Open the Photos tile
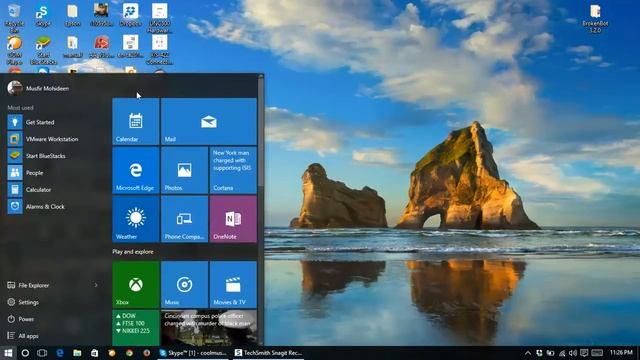Viewport: 640px width, 360px height. 184,170
